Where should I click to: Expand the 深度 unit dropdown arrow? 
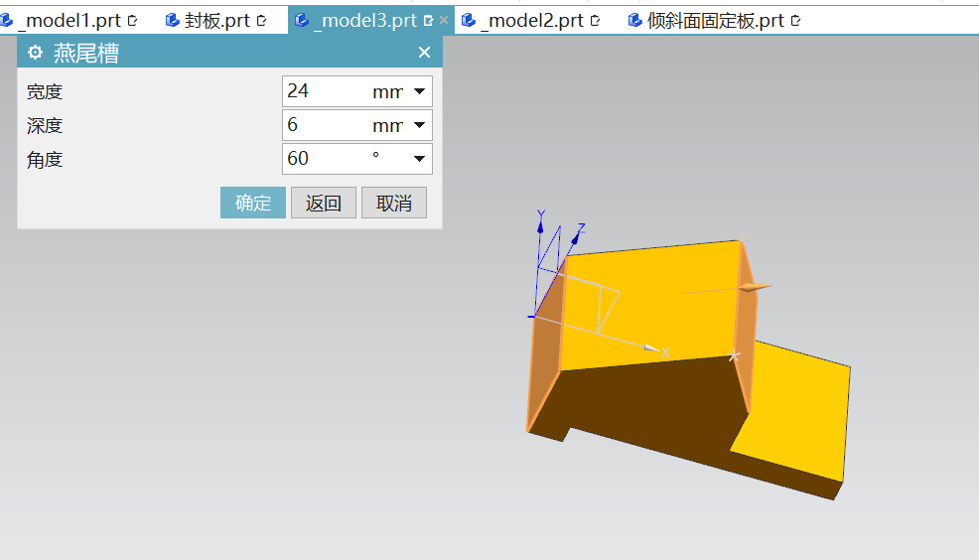point(419,125)
